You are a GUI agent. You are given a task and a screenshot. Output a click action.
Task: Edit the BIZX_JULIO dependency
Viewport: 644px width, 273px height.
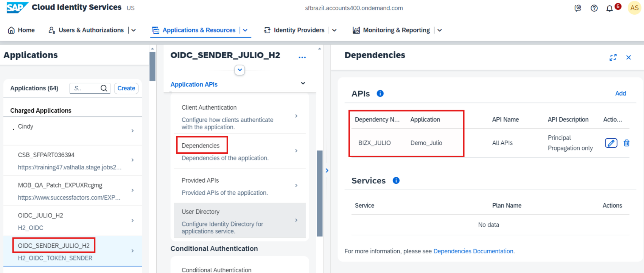[x=611, y=143]
